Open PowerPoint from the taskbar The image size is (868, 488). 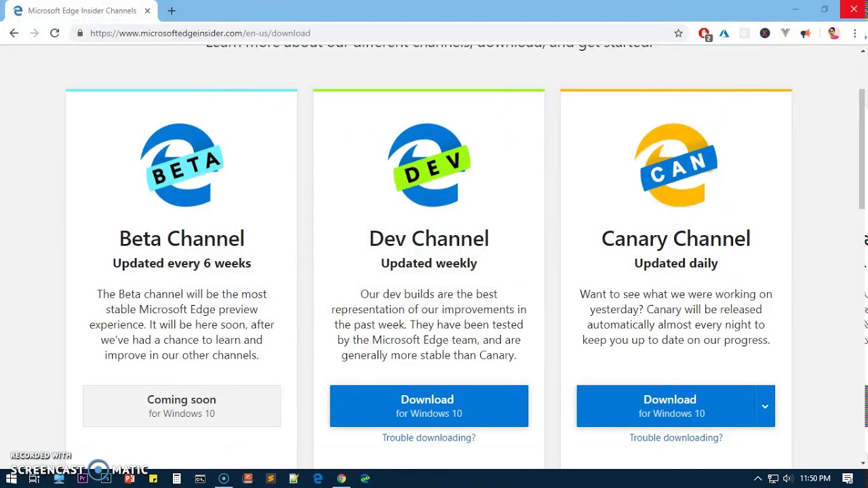pos(130,479)
